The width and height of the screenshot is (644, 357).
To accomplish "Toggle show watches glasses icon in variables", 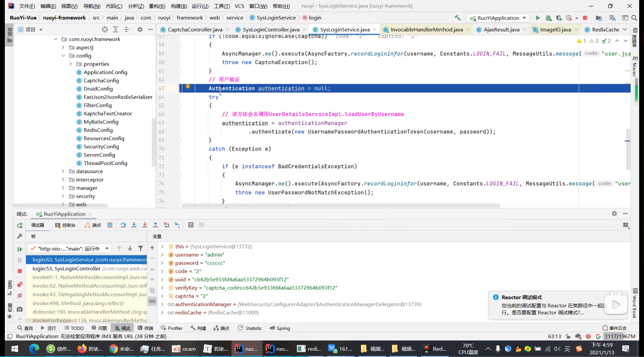I will click(x=152, y=301).
